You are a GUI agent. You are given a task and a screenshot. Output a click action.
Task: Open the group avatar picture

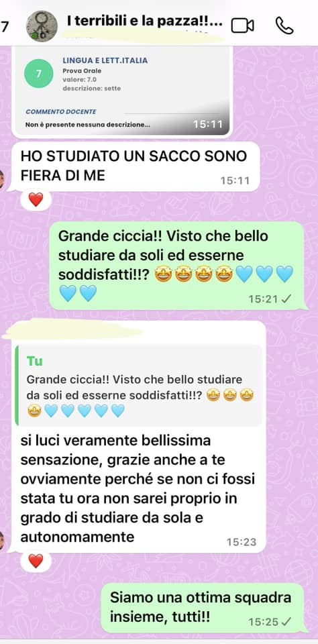click(42, 26)
